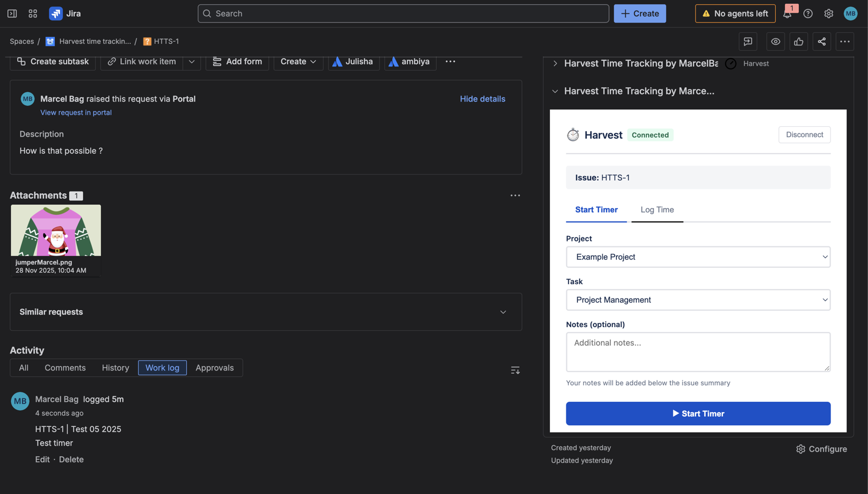Open dropdown arrow beside Link work item

(192, 61)
